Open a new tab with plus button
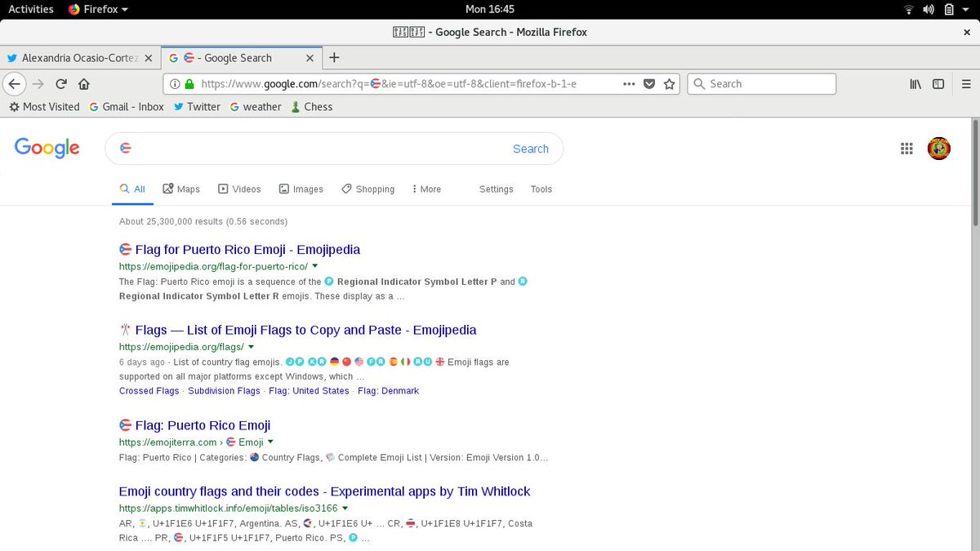This screenshot has width=980, height=551. [x=333, y=57]
